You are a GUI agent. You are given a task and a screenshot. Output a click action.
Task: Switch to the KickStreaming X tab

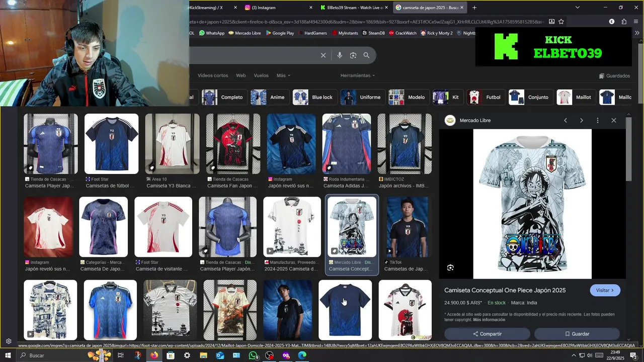[213, 8]
